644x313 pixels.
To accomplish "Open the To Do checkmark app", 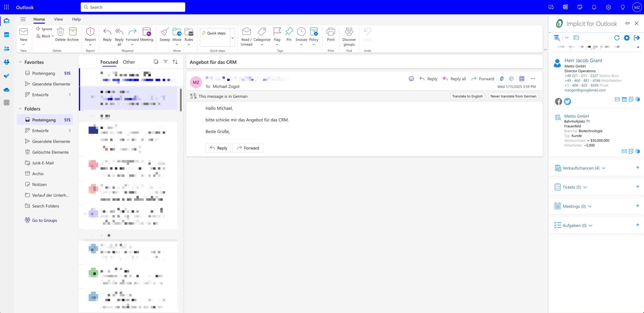I will (x=7, y=76).
